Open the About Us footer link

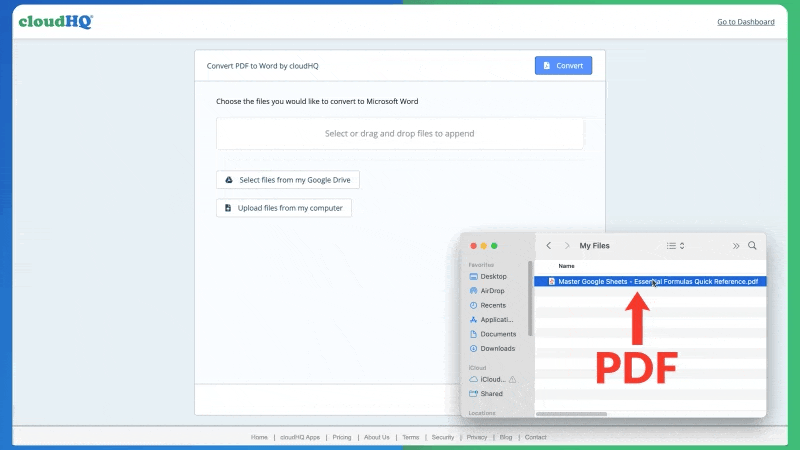tap(377, 437)
